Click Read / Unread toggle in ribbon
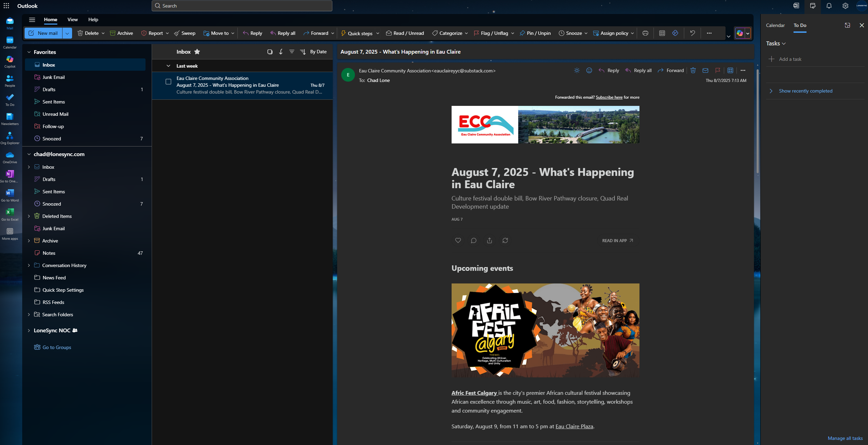Screen dimensions: 868x445 tap(405, 33)
